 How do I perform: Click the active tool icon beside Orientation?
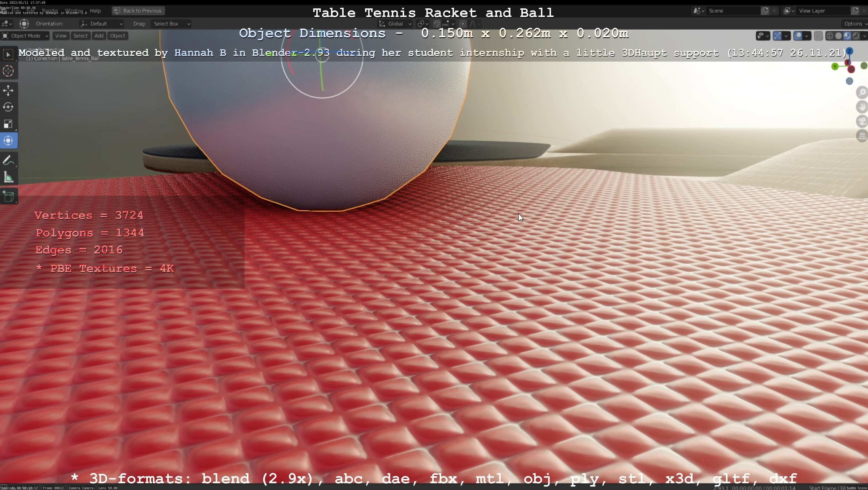24,24
